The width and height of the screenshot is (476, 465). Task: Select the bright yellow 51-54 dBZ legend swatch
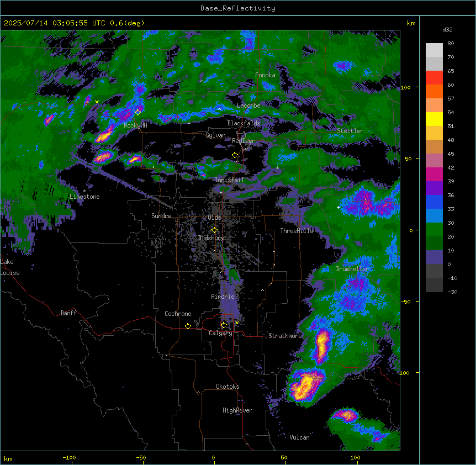434,119
